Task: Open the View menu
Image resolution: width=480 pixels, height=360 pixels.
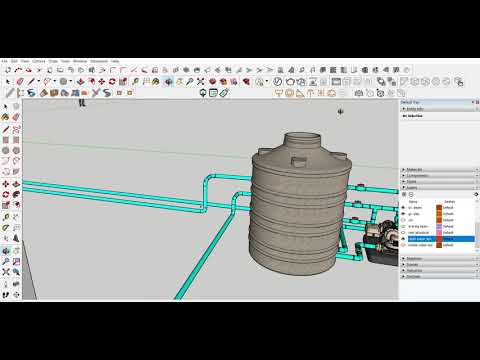Action: point(25,61)
